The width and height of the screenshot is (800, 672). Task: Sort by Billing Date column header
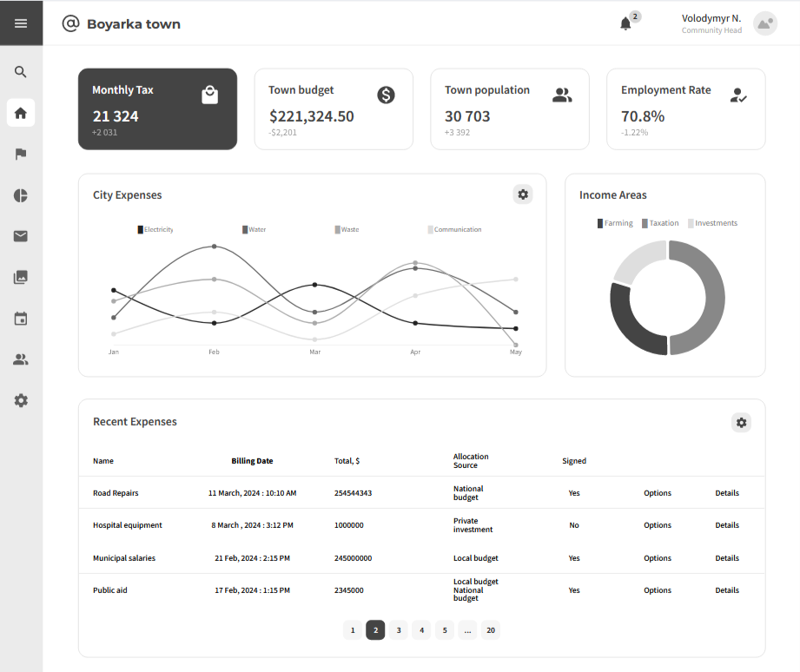point(252,461)
